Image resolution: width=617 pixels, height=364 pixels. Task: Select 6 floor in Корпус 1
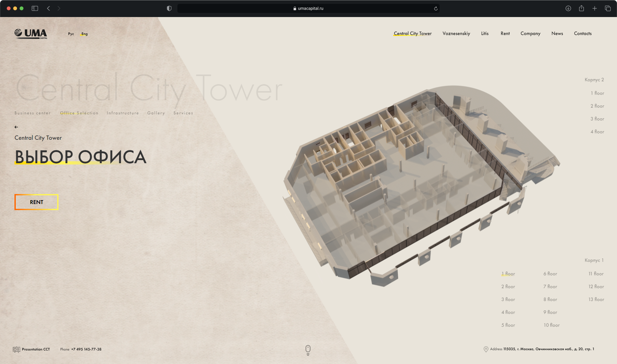(x=550, y=274)
